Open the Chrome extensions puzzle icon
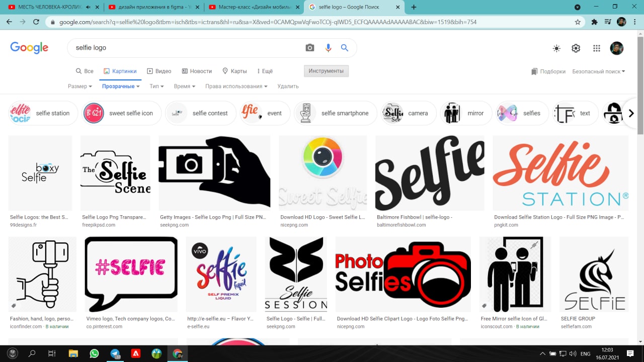The image size is (644, 362). pyautogui.click(x=594, y=22)
